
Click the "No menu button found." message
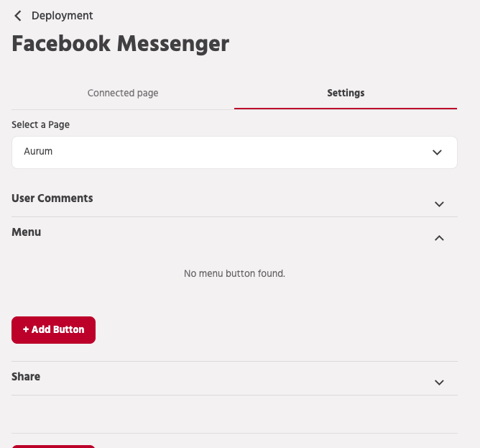tap(234, 274)
